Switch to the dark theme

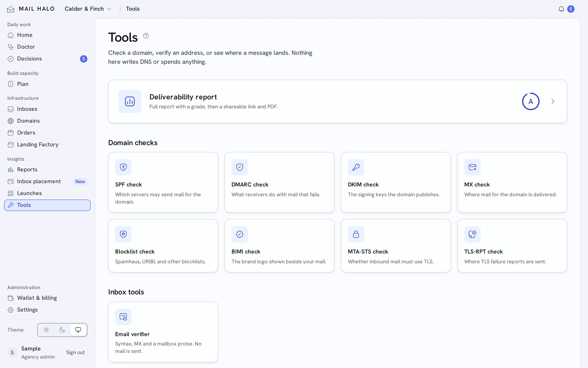[x=62, y=330]
